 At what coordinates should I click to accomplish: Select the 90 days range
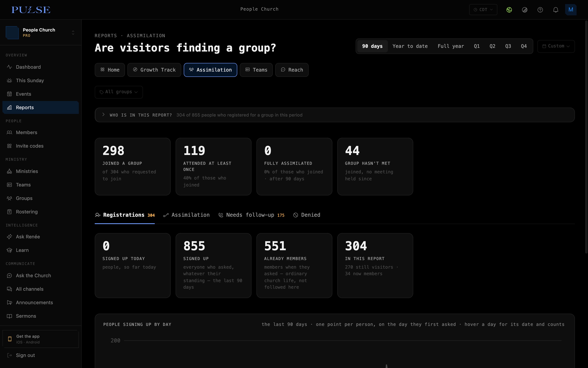click(372, 46)
